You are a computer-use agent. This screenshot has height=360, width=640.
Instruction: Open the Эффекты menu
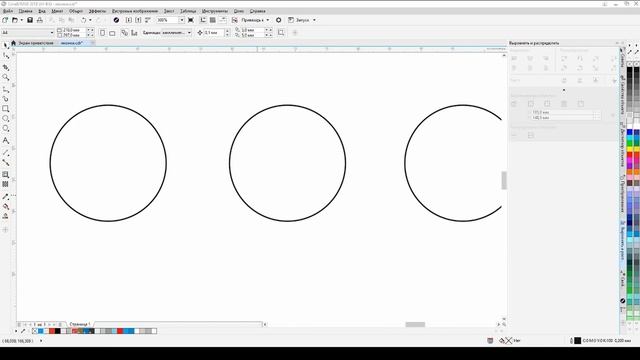(97, 11)
